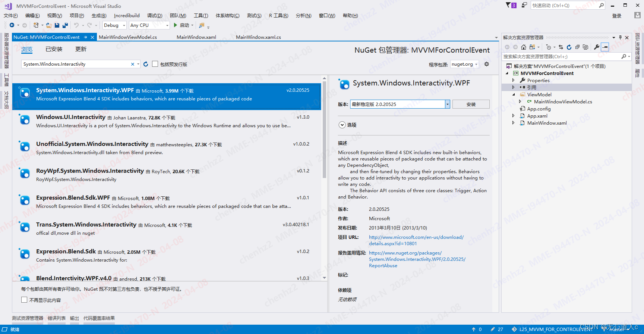Switch to the MainWindow.xaml.cs tab
644x334 pixels.
[258, 37]
